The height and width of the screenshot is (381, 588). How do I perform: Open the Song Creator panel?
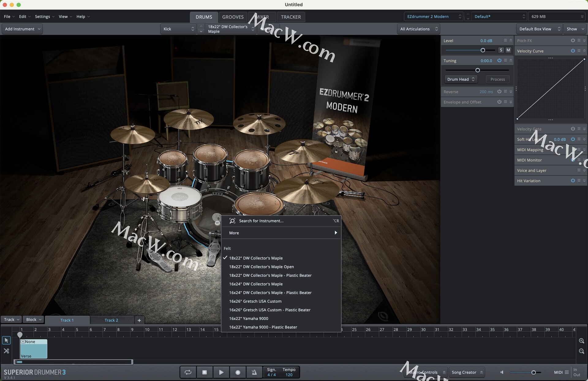pyautogui.click(x=467, y=372)
